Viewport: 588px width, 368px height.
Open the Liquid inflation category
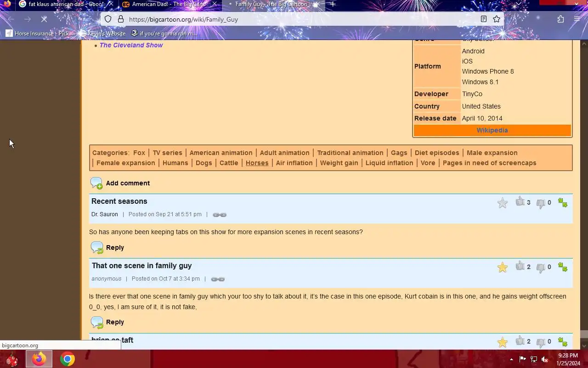click(390, 163)
